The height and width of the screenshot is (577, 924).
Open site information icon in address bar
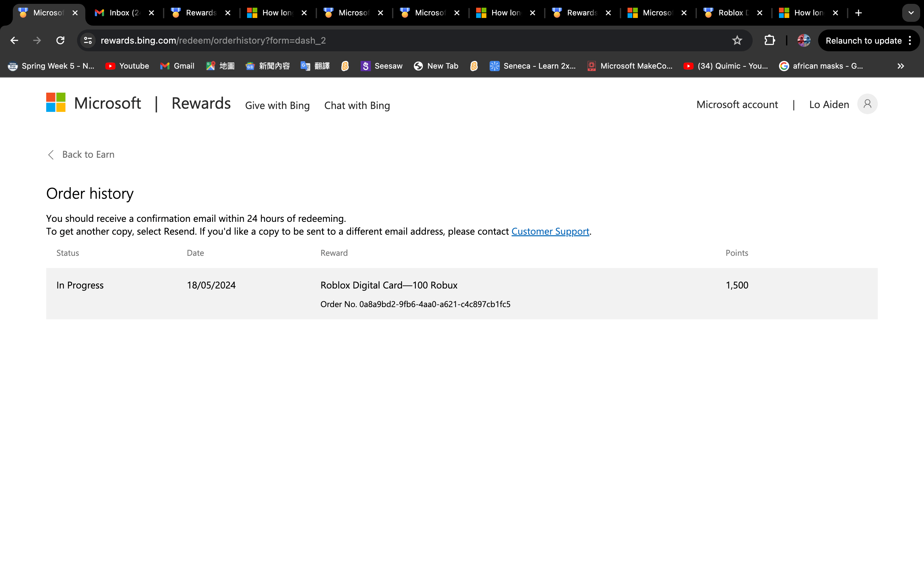click(x=88, y=40)
